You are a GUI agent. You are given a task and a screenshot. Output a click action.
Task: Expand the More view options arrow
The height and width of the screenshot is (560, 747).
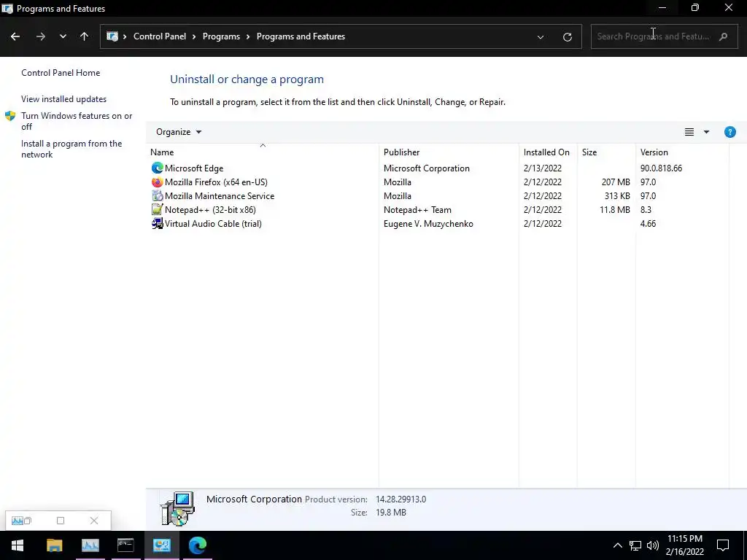pyautogui.click(x=706, y=132)
